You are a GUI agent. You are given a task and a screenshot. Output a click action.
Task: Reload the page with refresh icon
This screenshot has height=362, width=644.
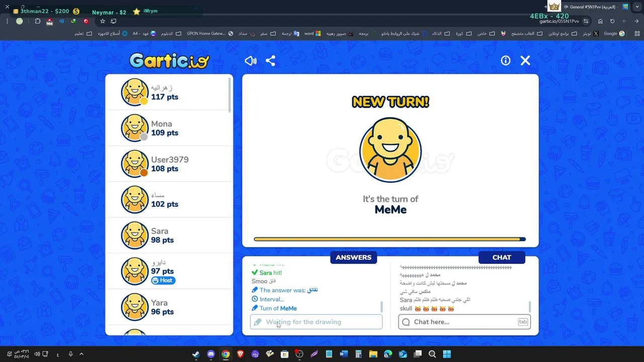[x=612, y=21]
